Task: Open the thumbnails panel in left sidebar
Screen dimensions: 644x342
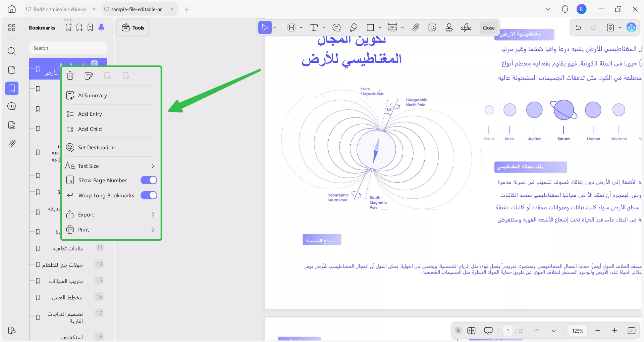Action: click(12, 28)
